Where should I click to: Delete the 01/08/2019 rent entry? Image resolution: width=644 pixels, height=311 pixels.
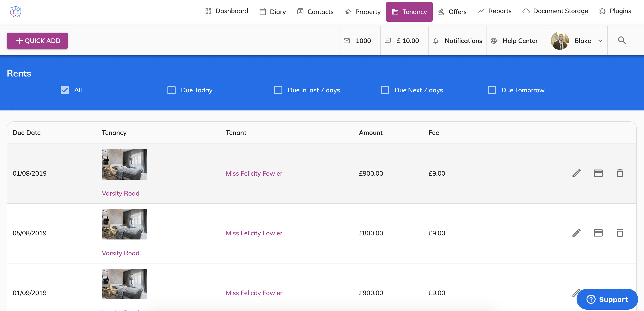[620, 173]
